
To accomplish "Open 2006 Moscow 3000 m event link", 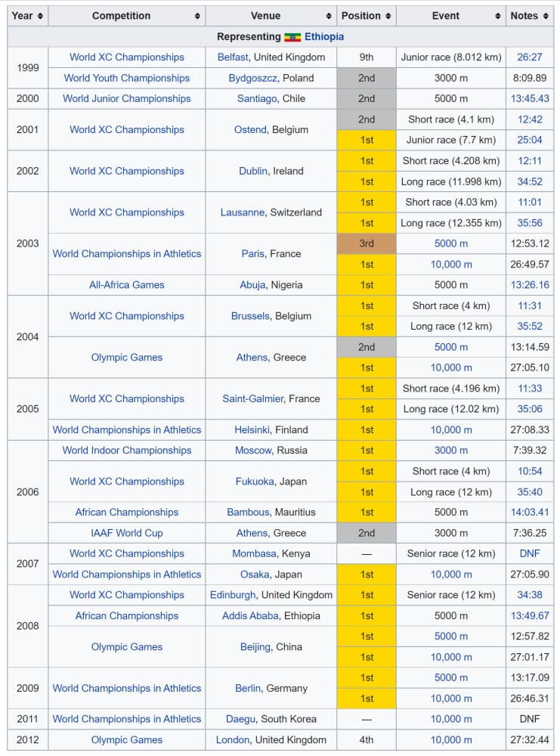I will pyautogui.click(x=450, y=451).
